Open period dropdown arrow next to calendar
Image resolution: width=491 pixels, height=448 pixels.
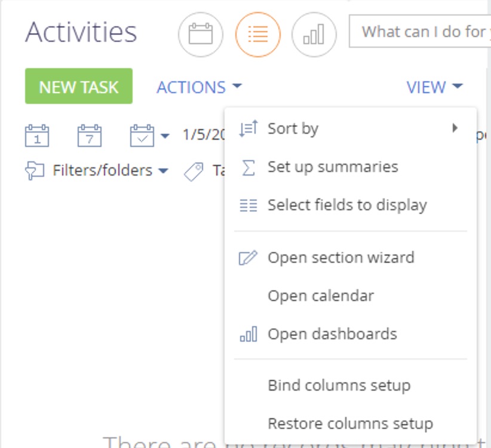click(x=165, y=136)
